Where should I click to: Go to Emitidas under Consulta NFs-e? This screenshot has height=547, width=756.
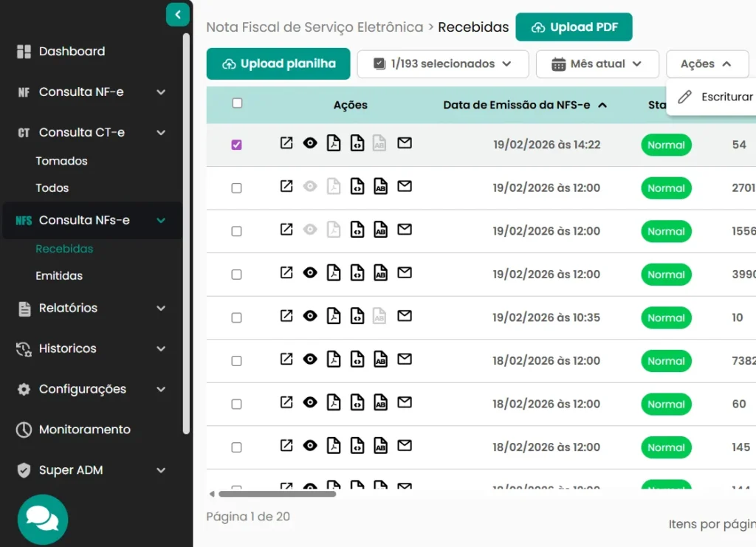coord(59,275)
